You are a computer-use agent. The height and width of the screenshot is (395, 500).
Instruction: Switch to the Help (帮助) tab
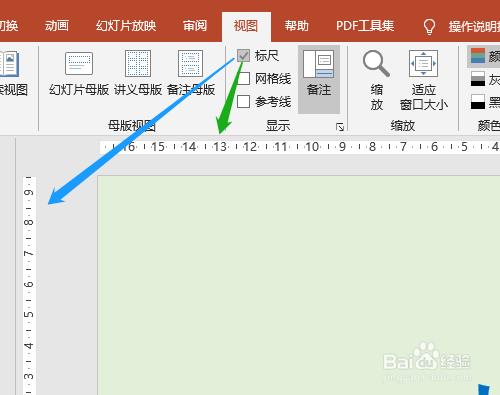[x=297, y=26]
